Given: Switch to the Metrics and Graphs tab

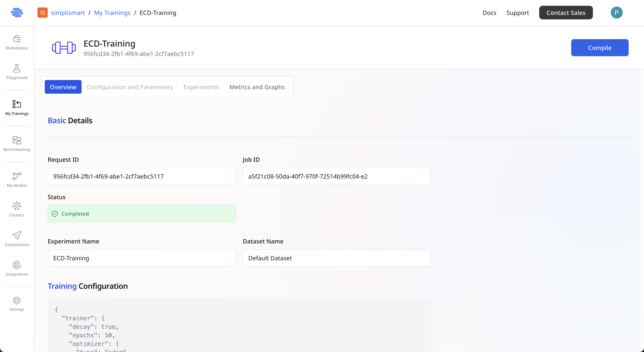Looking at the screenshot, I should [x=257, y=87].
